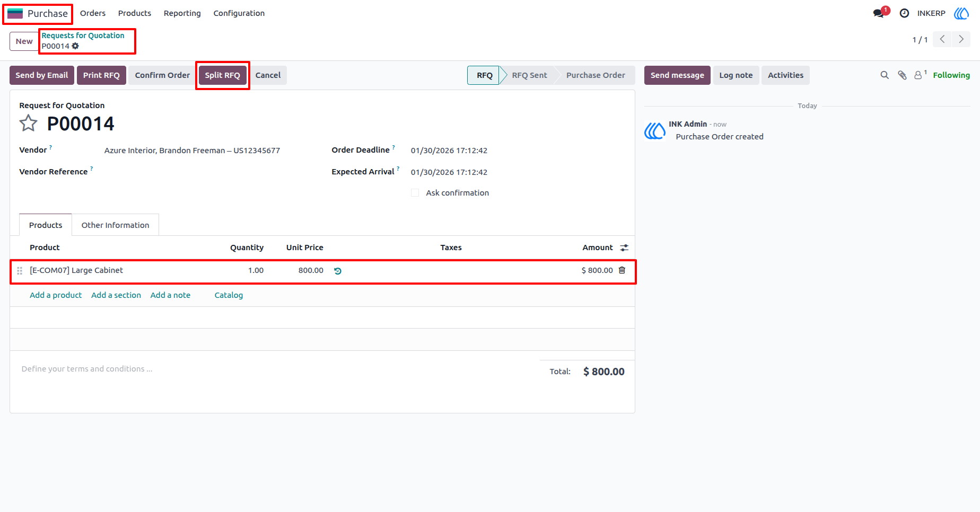Viewport: 980px width, 512px height.
Task: Open the Orders menu
Action: 93,13
